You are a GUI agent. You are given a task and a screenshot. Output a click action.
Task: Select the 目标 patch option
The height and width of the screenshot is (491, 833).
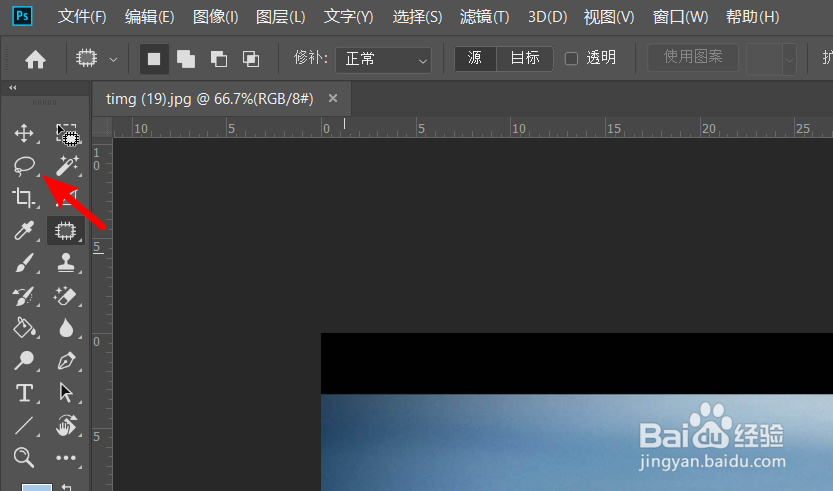click(525, 58)
